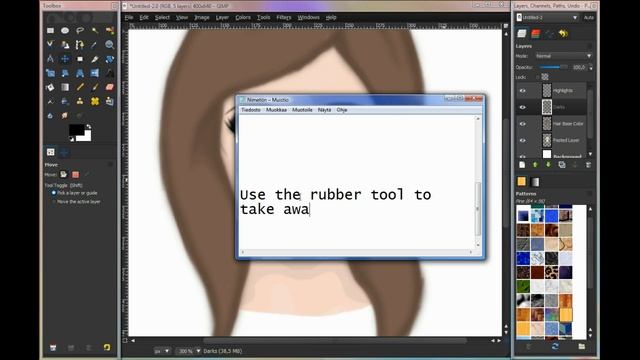Select the Paintbrush tool
Viewport: 640px width, 360px height.
(x=95, y=87)
